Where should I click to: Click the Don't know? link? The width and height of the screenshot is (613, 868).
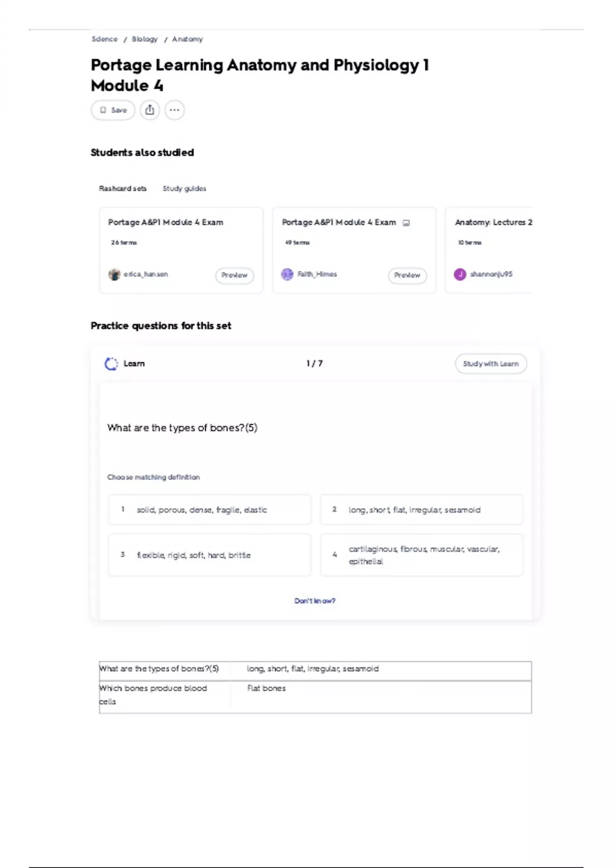point(315,601)
